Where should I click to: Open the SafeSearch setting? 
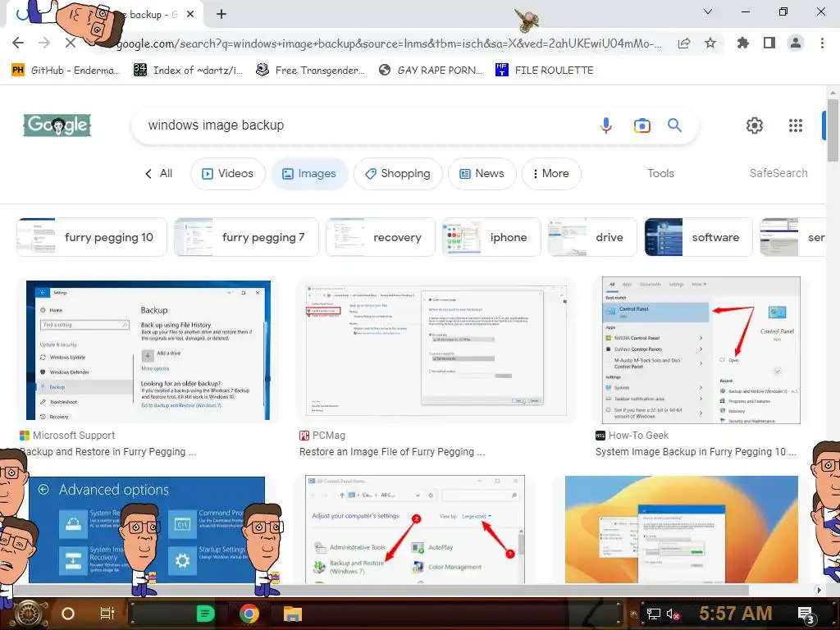pos(778,174)
